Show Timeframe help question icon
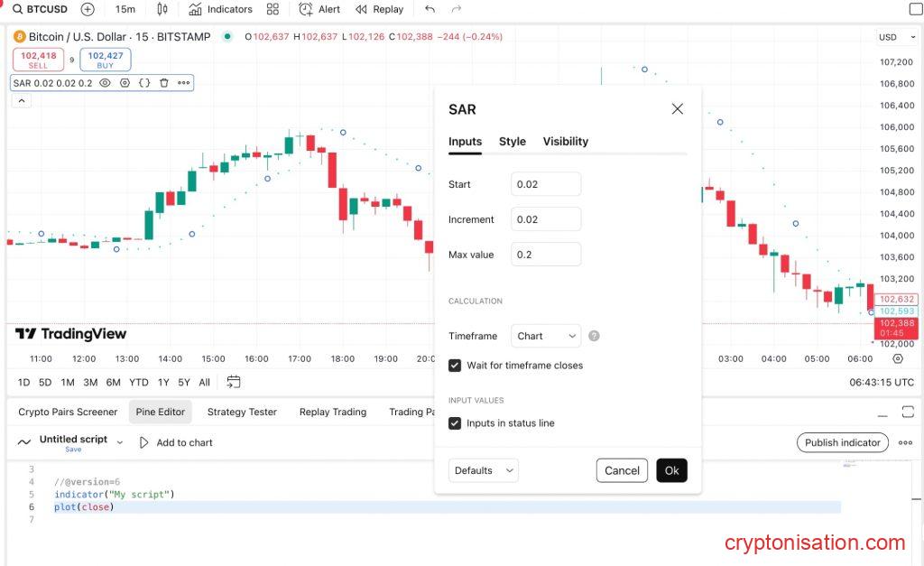924x566 pixels. click(x=594, y=336)
